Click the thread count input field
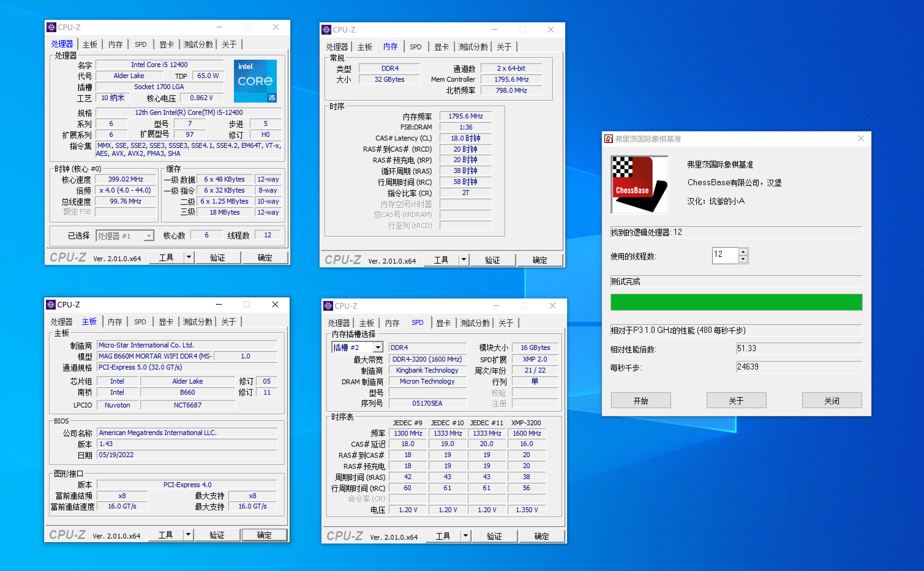Image resolution: width=924 pixels, height=571 pixels. [724, 255]
